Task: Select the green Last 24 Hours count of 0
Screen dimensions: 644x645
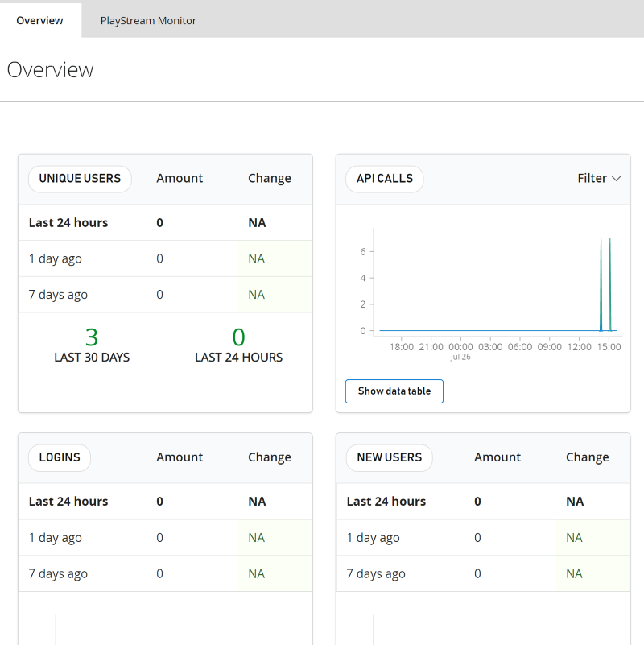Action: point(238,337)
